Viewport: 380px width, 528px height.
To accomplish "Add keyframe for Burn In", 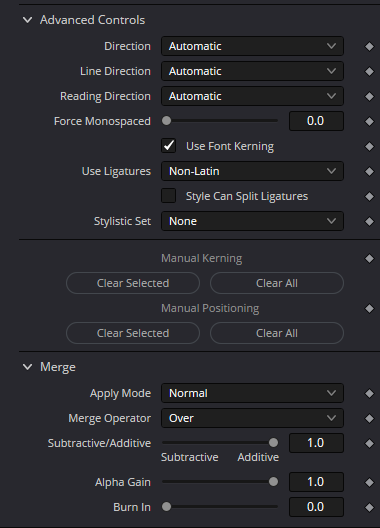I will click(370, 507).
